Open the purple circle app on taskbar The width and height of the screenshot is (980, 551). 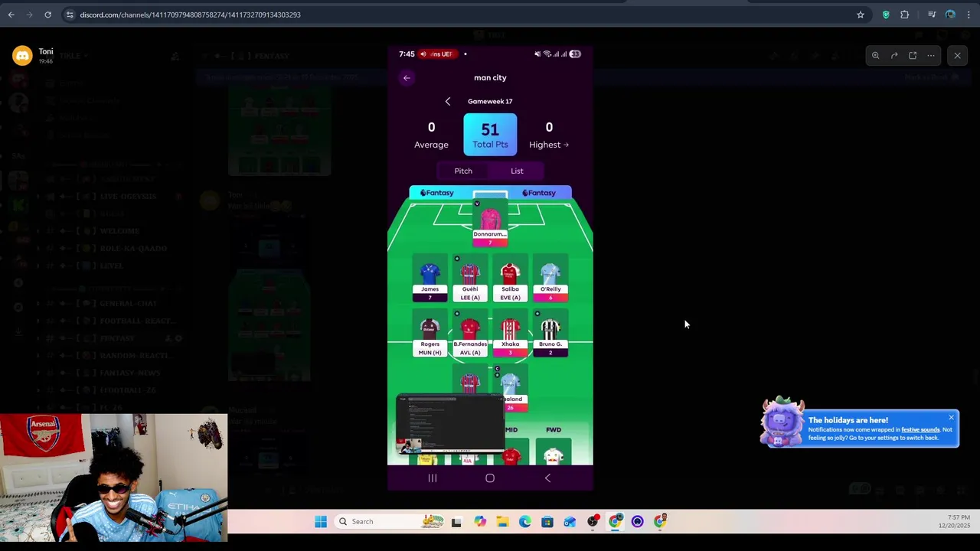(x=637, y=522)
